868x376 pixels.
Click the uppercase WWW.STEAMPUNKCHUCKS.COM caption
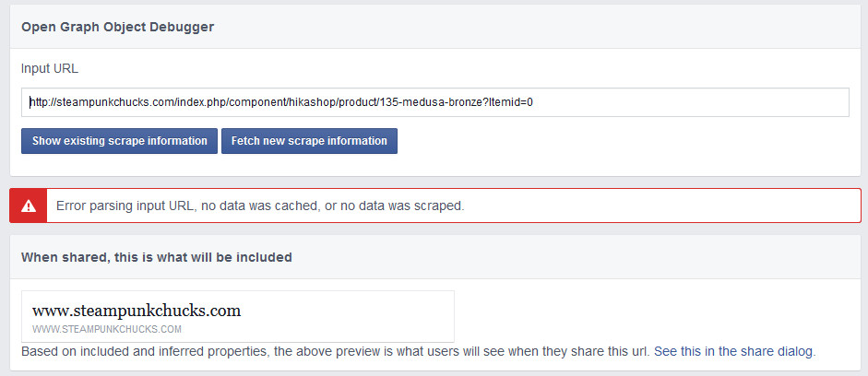coord(107,329)
